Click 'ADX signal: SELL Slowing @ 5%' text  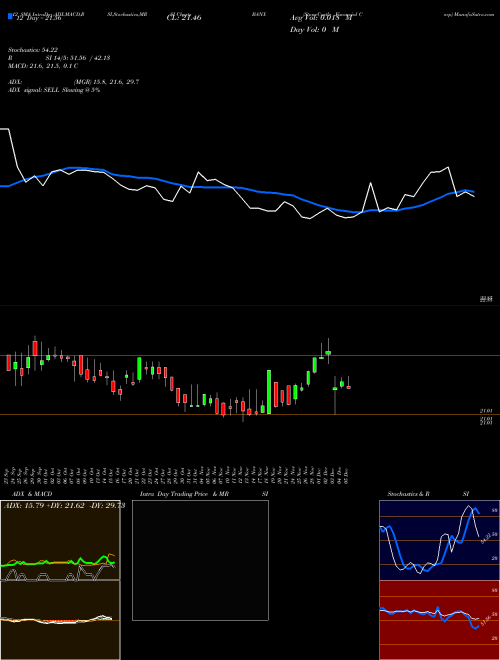pyautogui.click(x=54, y=90)
